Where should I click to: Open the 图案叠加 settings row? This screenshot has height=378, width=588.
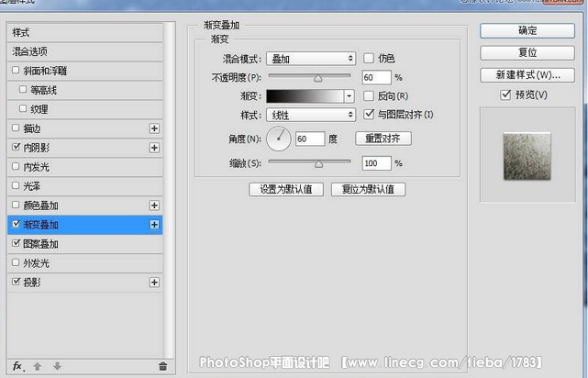click(x=85, y=244)
